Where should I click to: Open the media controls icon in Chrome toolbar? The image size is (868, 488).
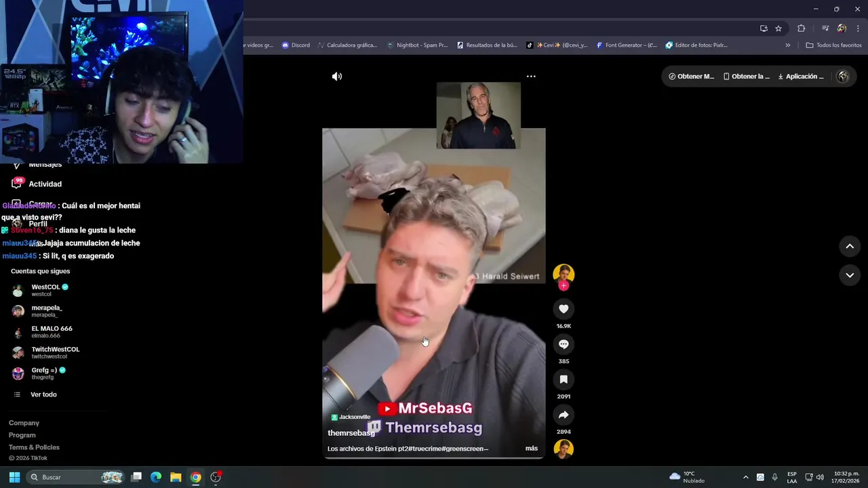tap(825, 28)
